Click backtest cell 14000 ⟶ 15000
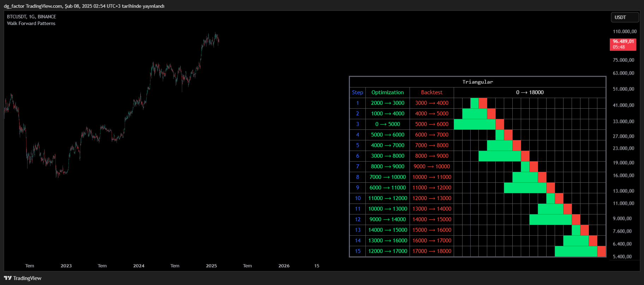 (432, 219)
